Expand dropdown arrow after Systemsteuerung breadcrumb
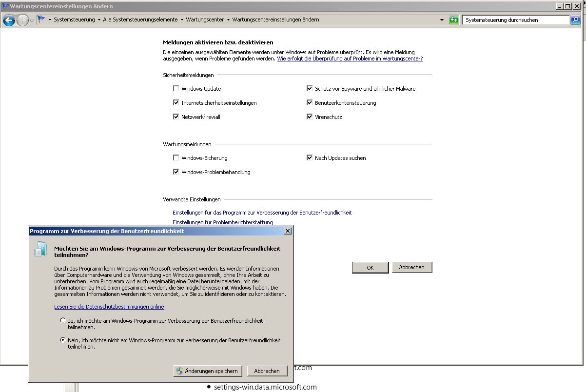This screenshot has height=392, width=586. 99,20
